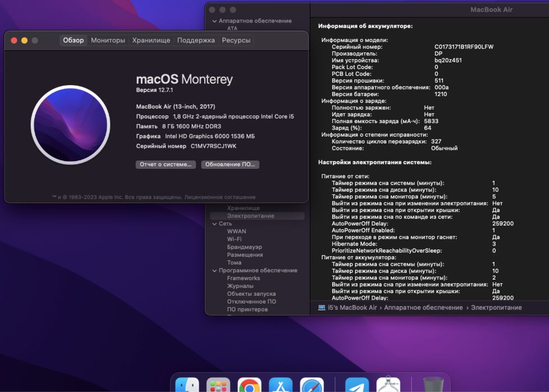The image size is (549, 392).
Task: Click the Версия батареи value 1210
Action: click(x=441, y=94)
